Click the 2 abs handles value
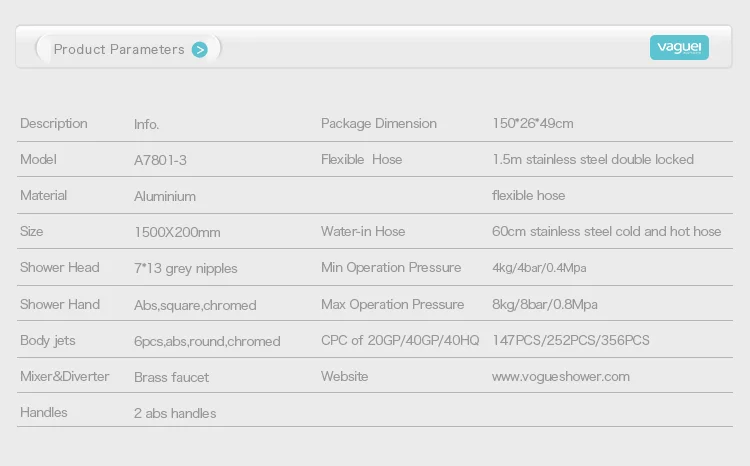This screenshot has height=466, width=750. point(175,413)
